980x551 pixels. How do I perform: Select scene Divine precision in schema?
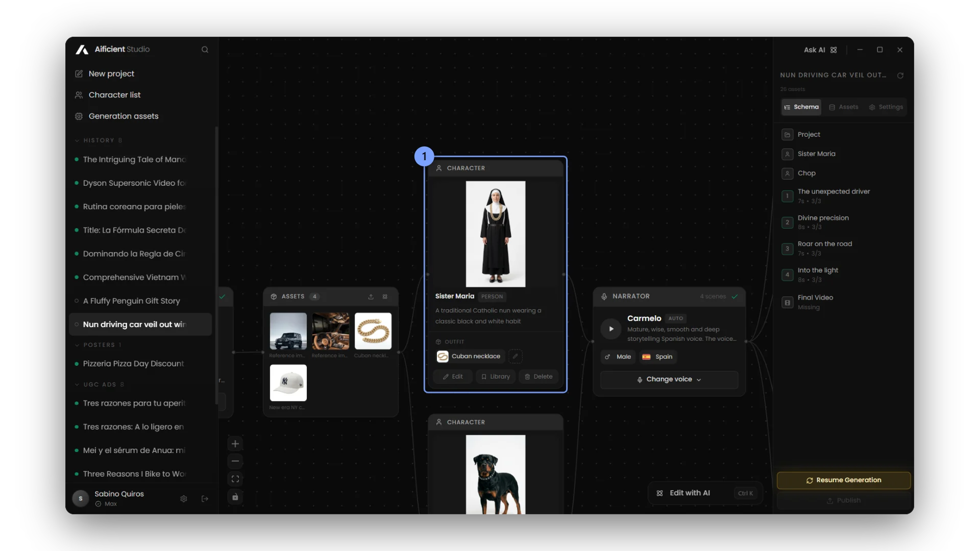tap(843, 222)
